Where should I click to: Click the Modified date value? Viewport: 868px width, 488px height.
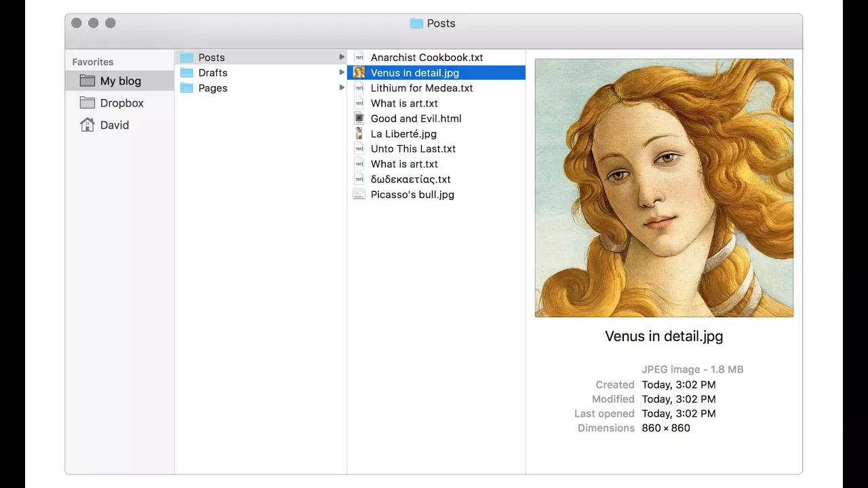point(679,399)
